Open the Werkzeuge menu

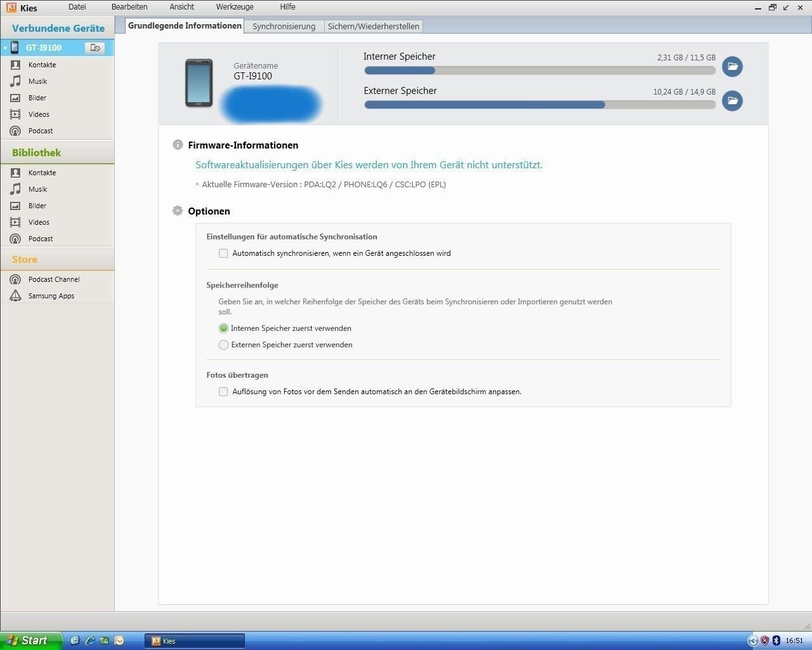pyautogui.click(x=235, y=7)
